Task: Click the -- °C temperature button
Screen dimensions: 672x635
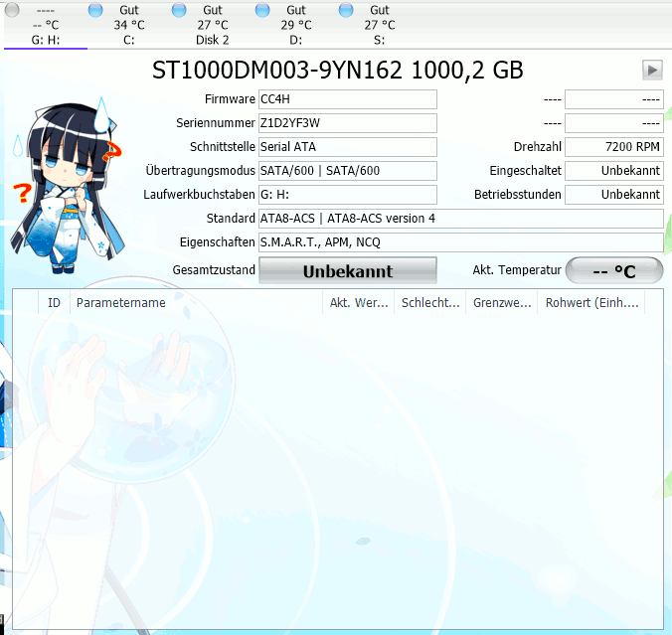Action: (614, 270)
